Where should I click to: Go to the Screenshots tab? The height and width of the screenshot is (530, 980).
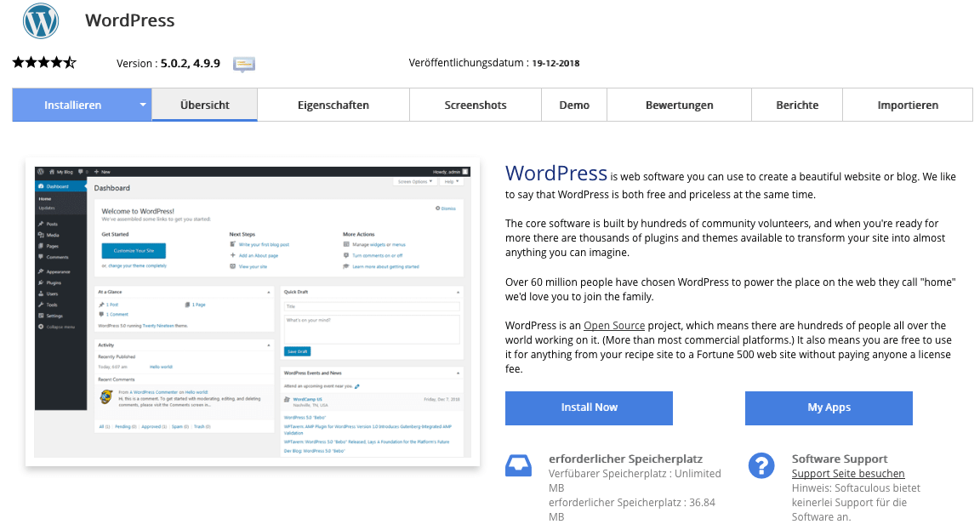pyautogui.click(x=476, y=105)
